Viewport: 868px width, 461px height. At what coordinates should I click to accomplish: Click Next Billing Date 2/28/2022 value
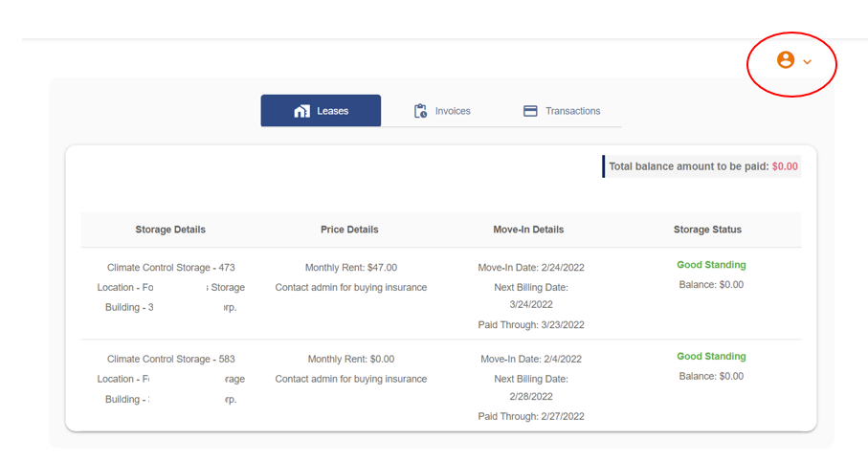coord(531,396)
